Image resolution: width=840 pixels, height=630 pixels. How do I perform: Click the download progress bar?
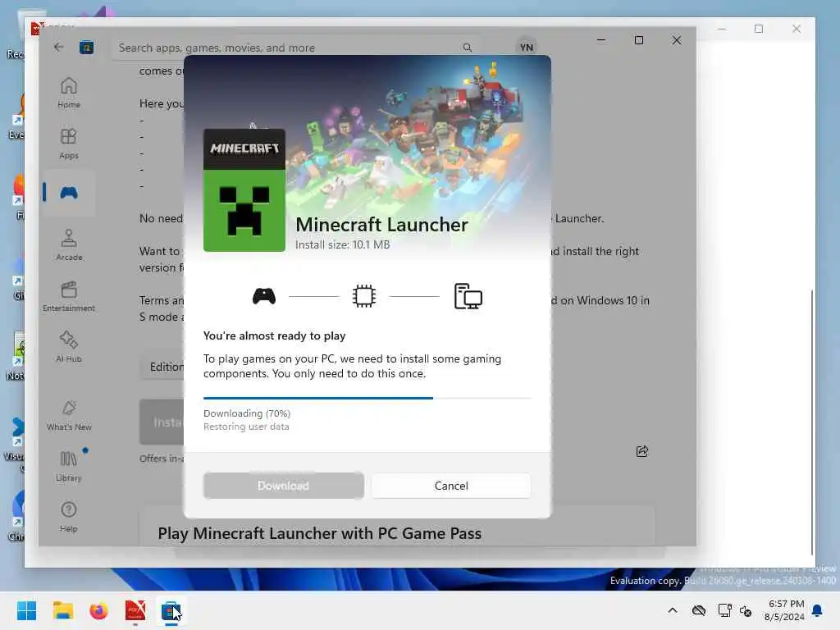(367, 398)
